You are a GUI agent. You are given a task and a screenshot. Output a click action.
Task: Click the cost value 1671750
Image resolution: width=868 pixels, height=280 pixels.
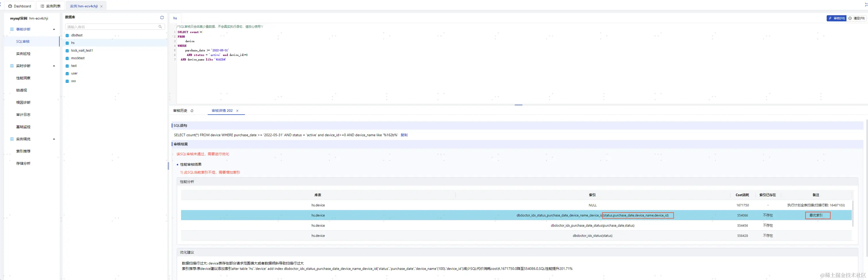tap(743, 205)
